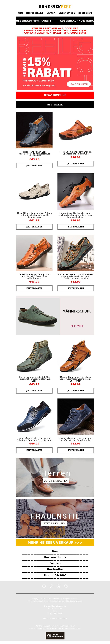
Task: Click the Intuit Mailchimp badge
Action: (x=55, y=635)
